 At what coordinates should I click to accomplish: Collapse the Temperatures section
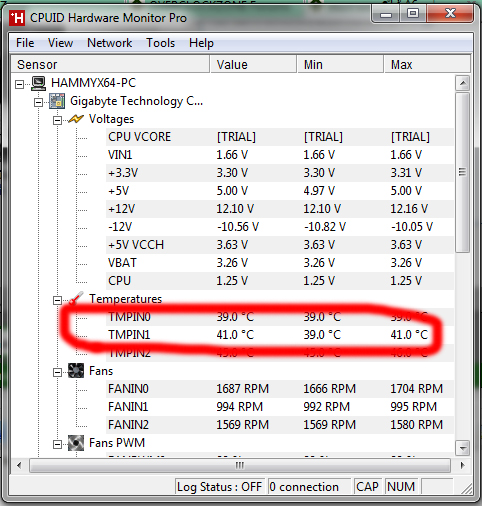57,300
